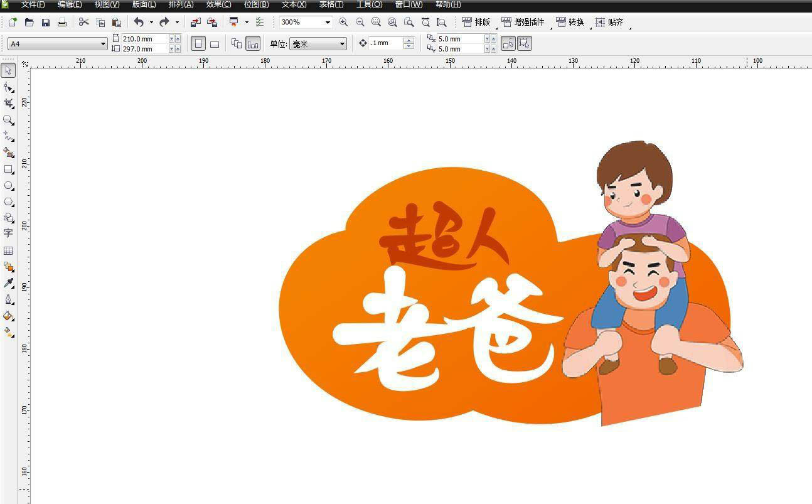Open the 毫米 units dropdown
The height and width of the screenshot is (504, 812).
[x=342, y=44]
